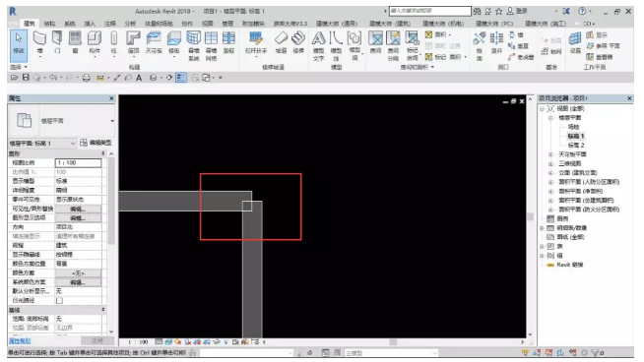Click Print icon in quick access toolbar
Screen dimensions: 644x362
point(87,78)
